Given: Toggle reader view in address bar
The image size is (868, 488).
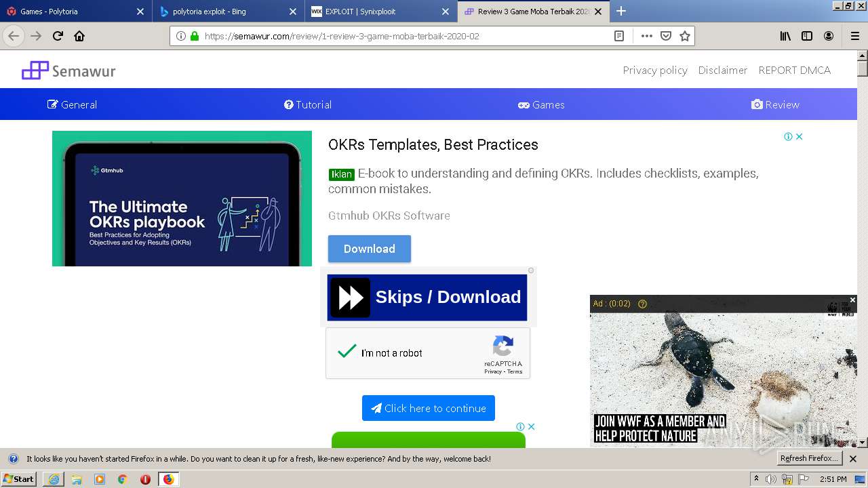Looking at the screenshot, I should pyautogui.click(x=619, y=36).
